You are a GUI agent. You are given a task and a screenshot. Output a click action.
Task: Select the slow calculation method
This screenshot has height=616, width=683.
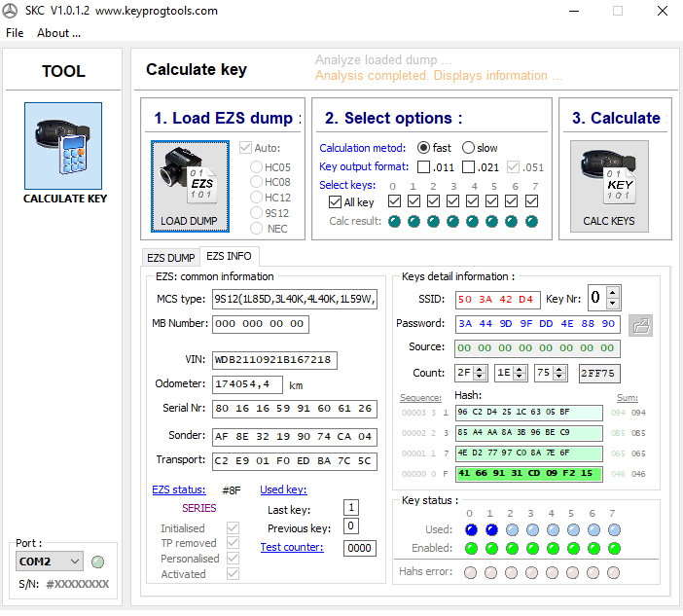click(468, 148)
